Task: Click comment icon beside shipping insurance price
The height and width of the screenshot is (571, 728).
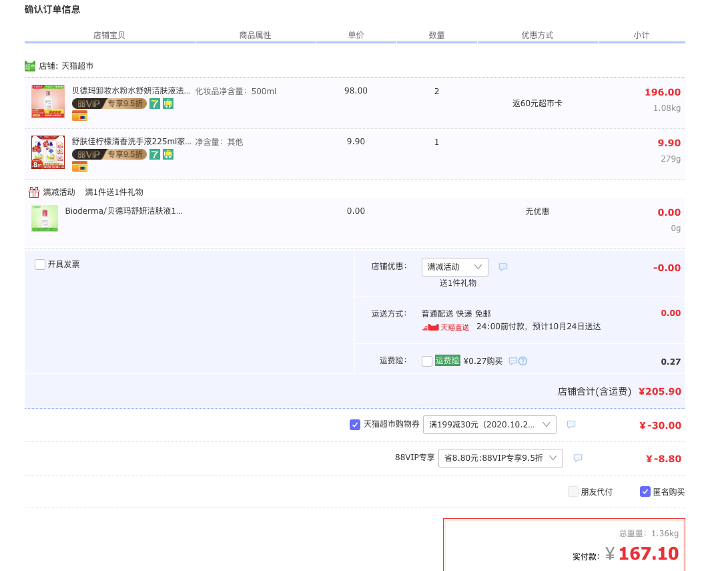Action: pos(513,361)
